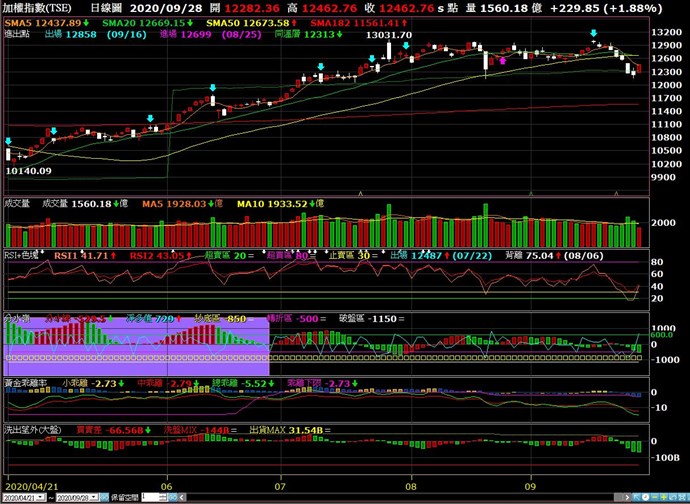
Task: Click the GO button beside the end date
Action: (104, 497)
